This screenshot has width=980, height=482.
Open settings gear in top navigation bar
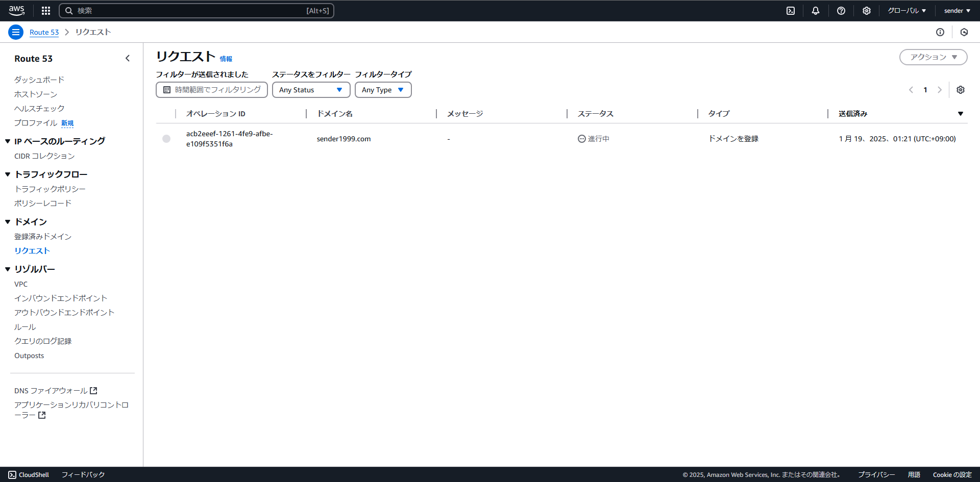click(867, 11)
